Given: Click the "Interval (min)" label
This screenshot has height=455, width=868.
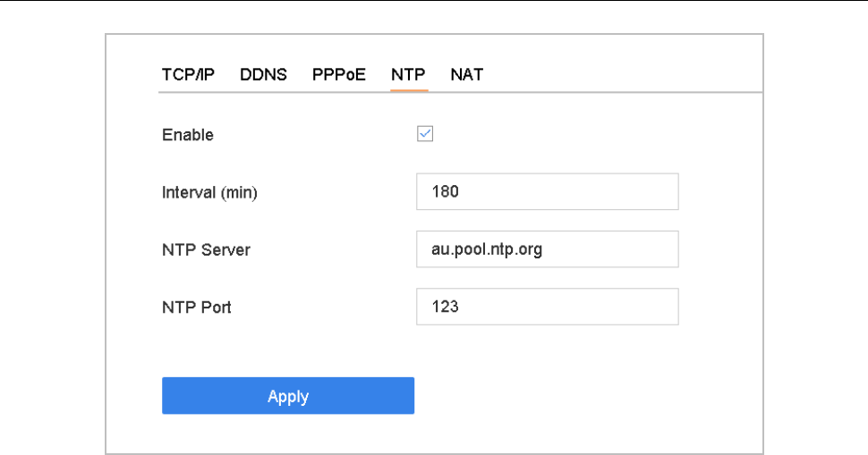Looking at the screenshot, I should tap(209, 192).
